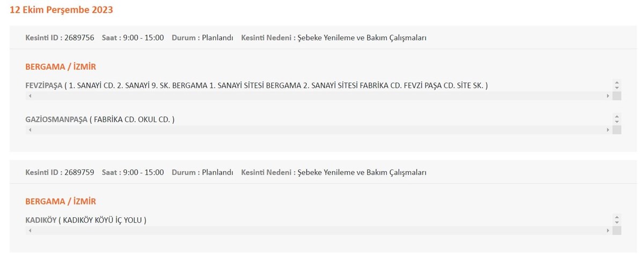Click the up arrow in the FEVZİPAŞA row

coord(617,83)
